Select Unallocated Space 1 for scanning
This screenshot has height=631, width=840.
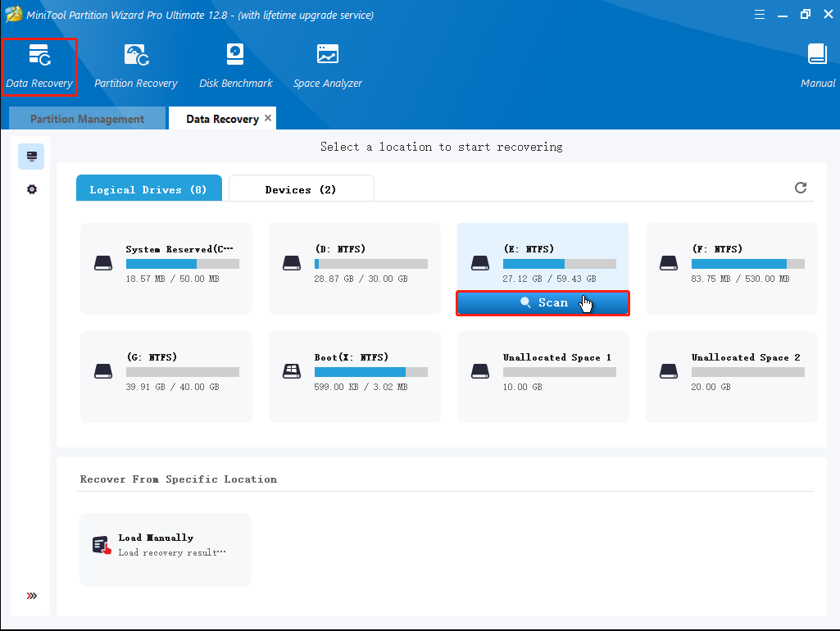coord(543,377)
